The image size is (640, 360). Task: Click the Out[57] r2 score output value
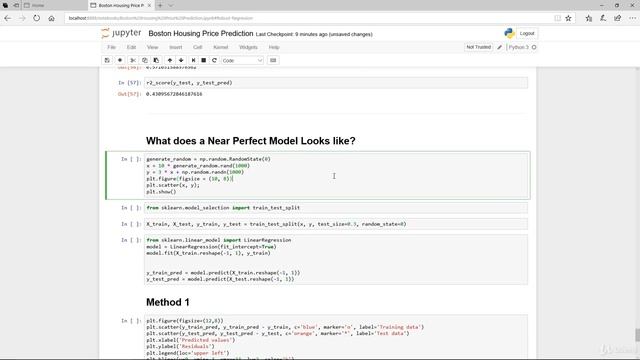(174, 94)
